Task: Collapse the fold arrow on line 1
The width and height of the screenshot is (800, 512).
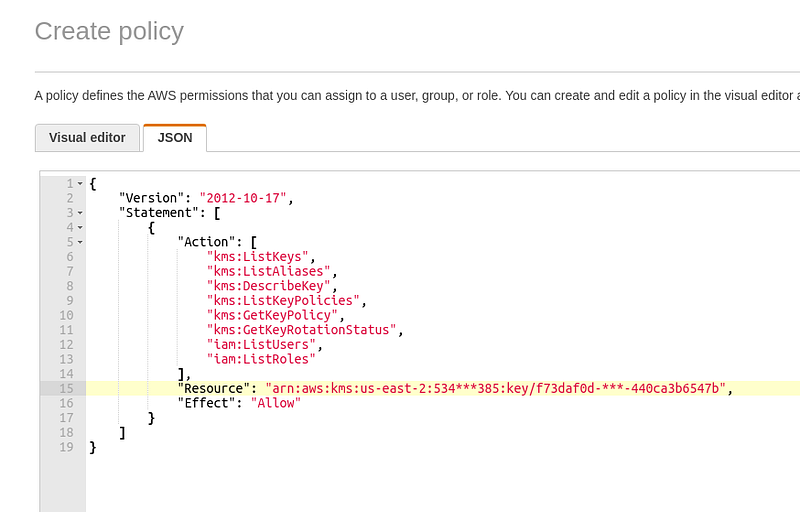Action: click(x=80, y=184)
